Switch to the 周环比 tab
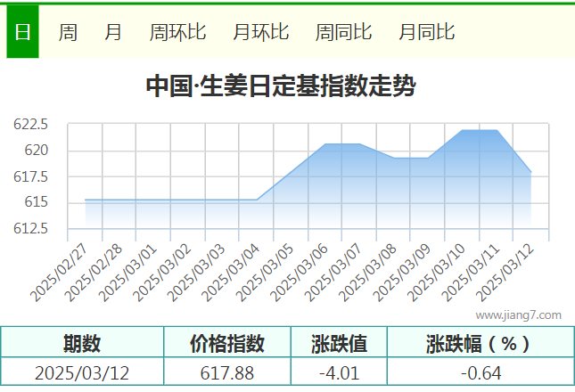 click(x=177, y=33)
